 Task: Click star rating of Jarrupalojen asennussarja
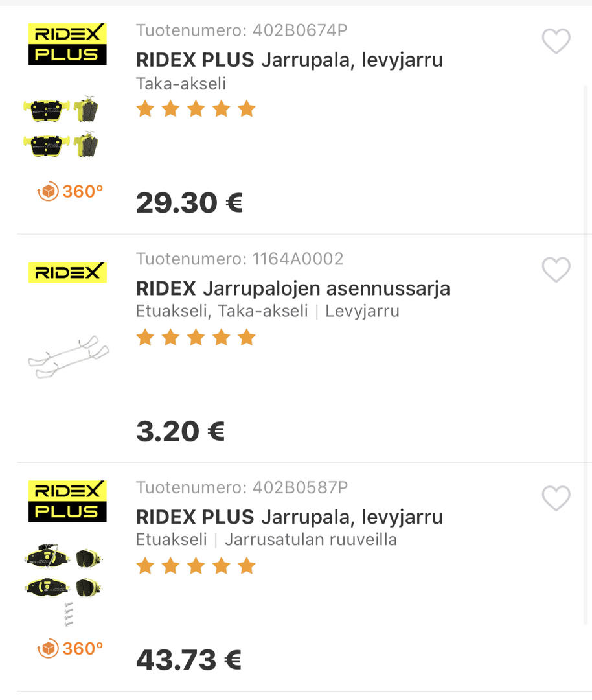[196, 338]
